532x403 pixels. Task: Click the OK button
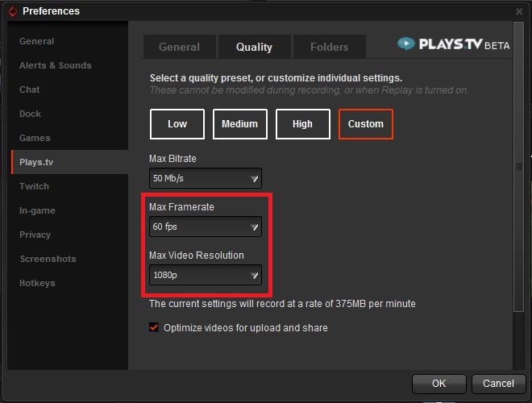[439, 384]
